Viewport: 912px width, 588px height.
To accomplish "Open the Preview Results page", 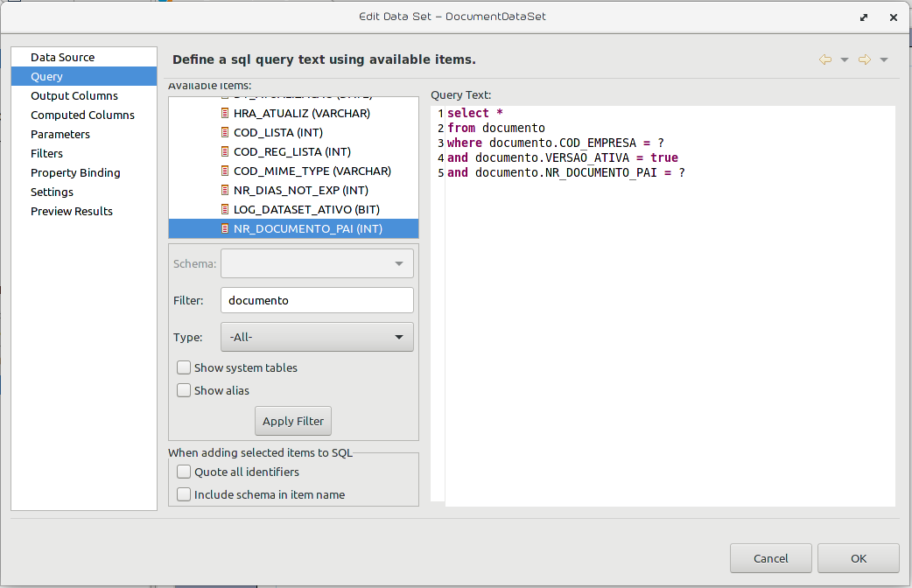I will click(x=72, y=211).
